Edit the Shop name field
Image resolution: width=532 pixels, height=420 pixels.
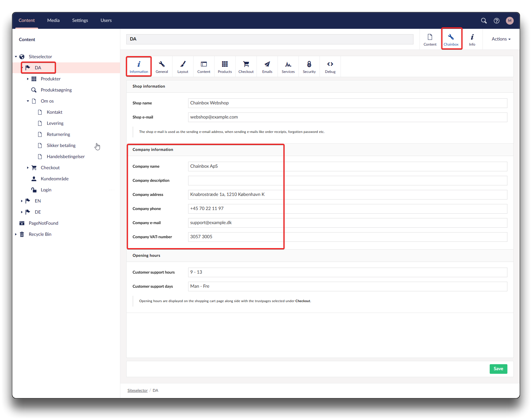(x=347, y=103)
